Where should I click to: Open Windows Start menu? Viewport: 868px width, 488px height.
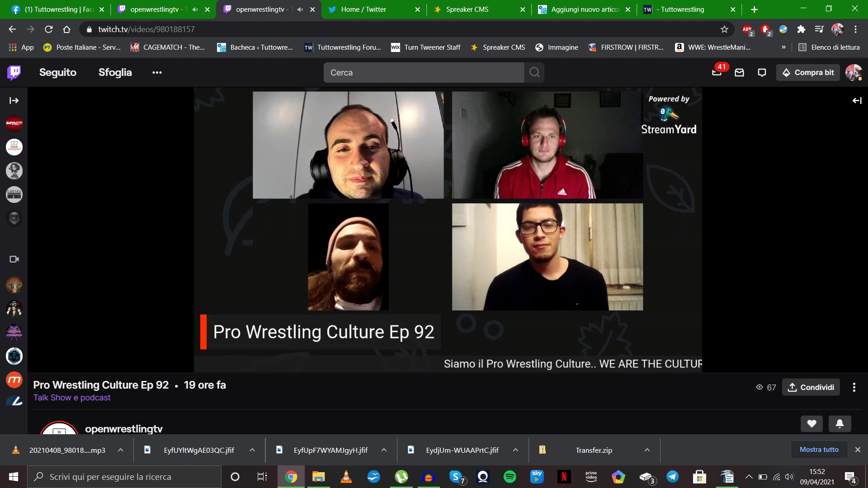(x=14, y=477)
